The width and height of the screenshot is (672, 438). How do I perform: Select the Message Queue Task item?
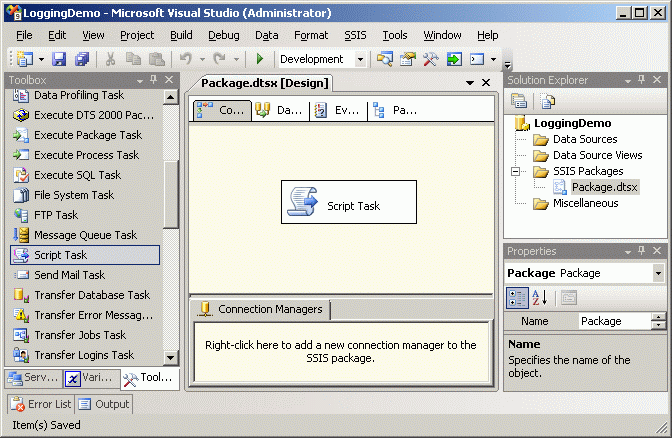click(x=85, y=235)
